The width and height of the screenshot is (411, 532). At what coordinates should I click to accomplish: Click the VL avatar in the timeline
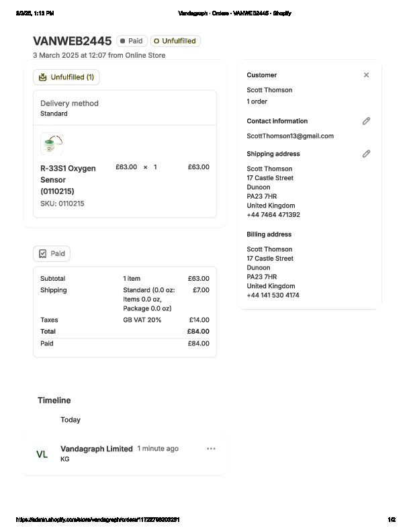click(42, 455)
